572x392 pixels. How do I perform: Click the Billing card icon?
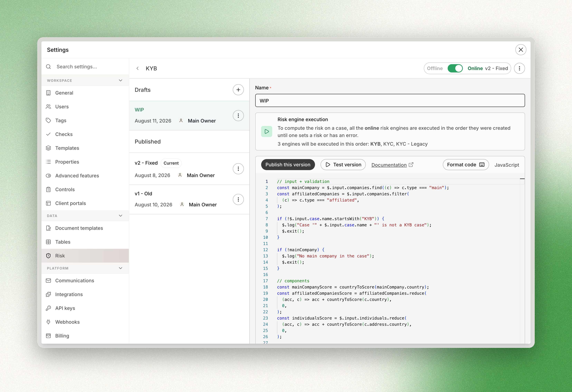(x=49, y=336)
